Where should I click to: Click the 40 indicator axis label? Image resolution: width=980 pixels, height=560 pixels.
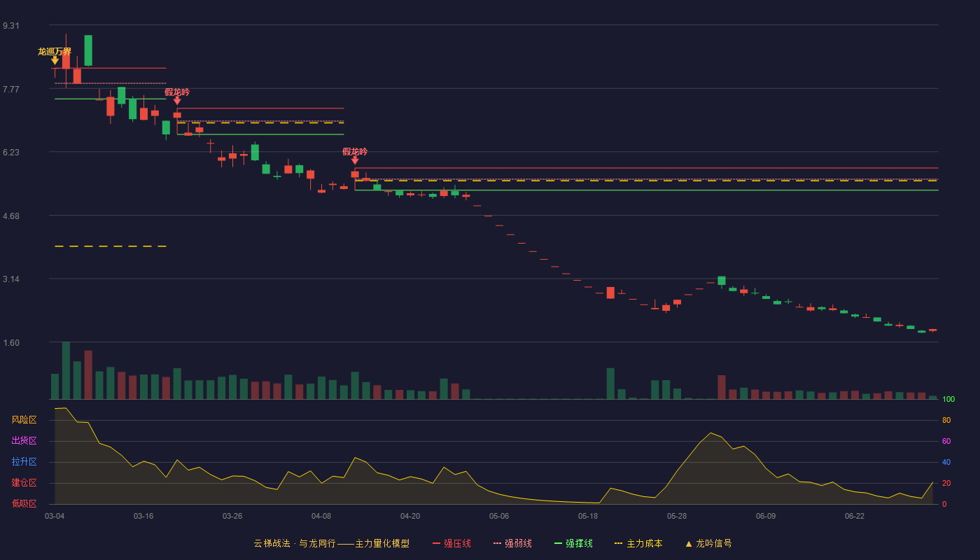click(946, 462)
